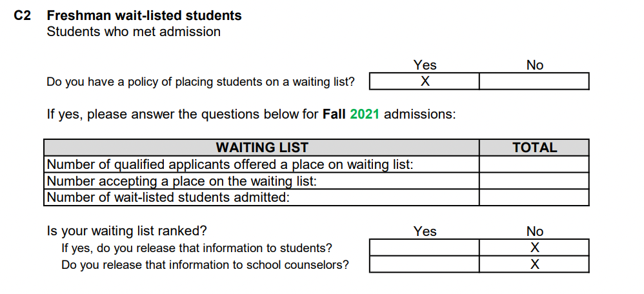Click the green 2021 year text
The width and height of the screenshot is (644, 294).
pyautogui.click(x=365, y=114)
